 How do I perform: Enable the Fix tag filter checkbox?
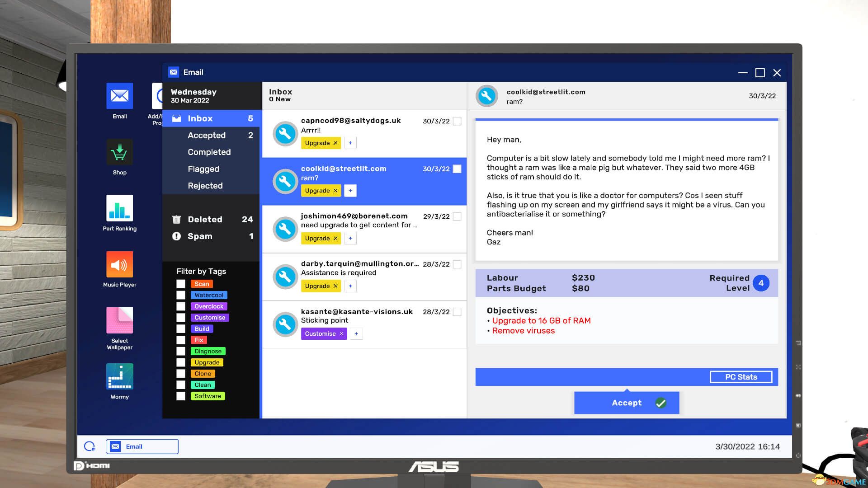coord(181,340)
